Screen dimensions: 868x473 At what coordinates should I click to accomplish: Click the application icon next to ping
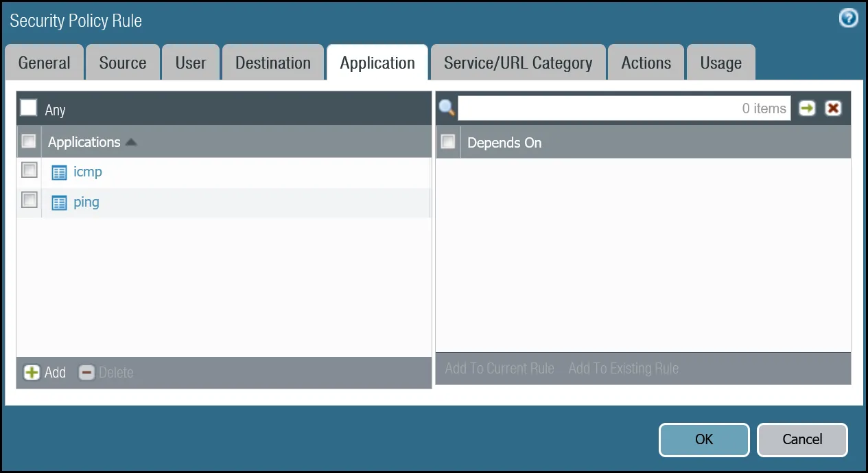[x=58, y=203]
